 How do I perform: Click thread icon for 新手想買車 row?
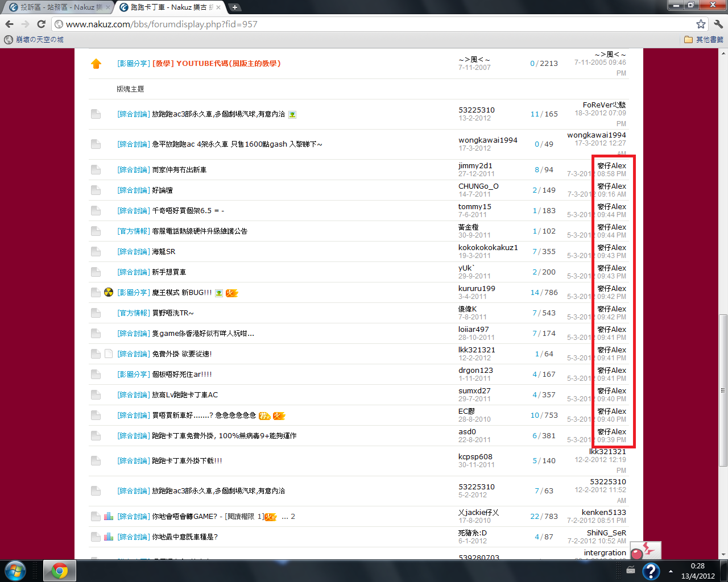click(96, 272)
